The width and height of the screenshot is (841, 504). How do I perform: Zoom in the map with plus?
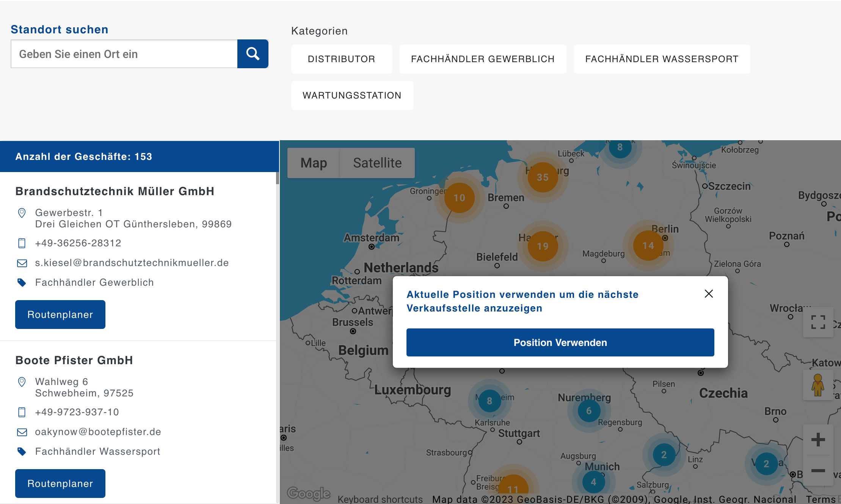(x=818, y=440)
